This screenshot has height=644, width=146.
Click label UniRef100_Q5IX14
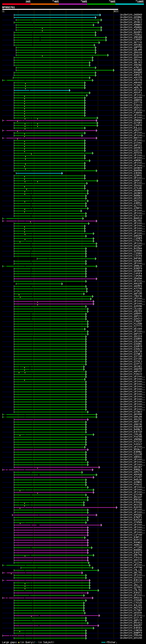[x=131, y=90]
